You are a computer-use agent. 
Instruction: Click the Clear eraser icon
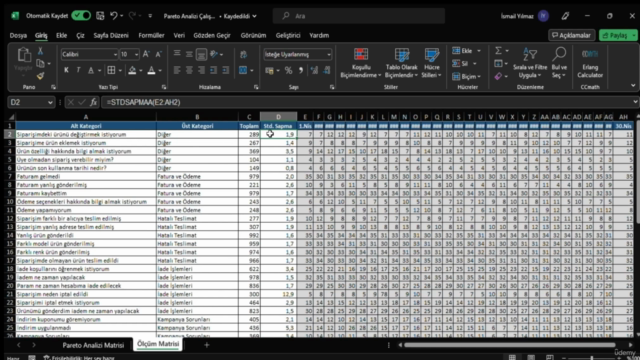point(498,76)
